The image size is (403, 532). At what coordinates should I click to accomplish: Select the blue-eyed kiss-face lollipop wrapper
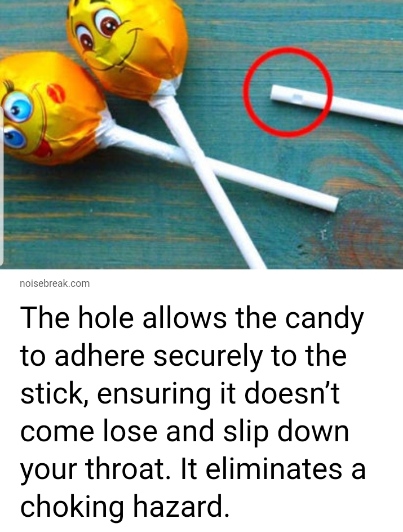[51, 109]
